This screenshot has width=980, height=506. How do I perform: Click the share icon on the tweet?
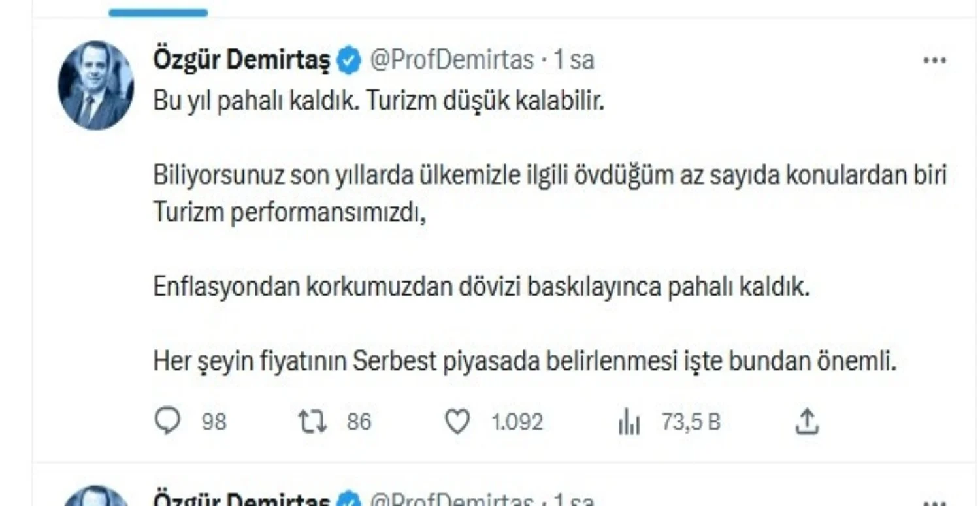[x=808, y=421]
